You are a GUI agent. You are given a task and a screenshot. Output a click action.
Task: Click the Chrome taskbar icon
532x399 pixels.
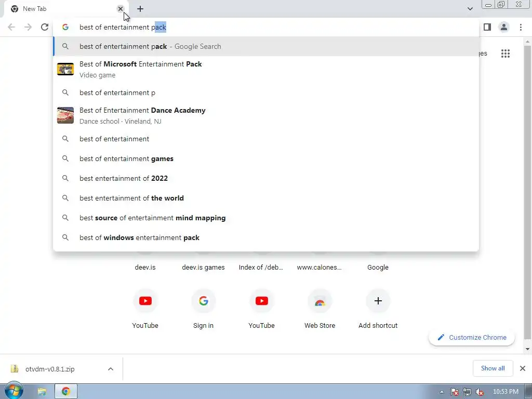66,392
